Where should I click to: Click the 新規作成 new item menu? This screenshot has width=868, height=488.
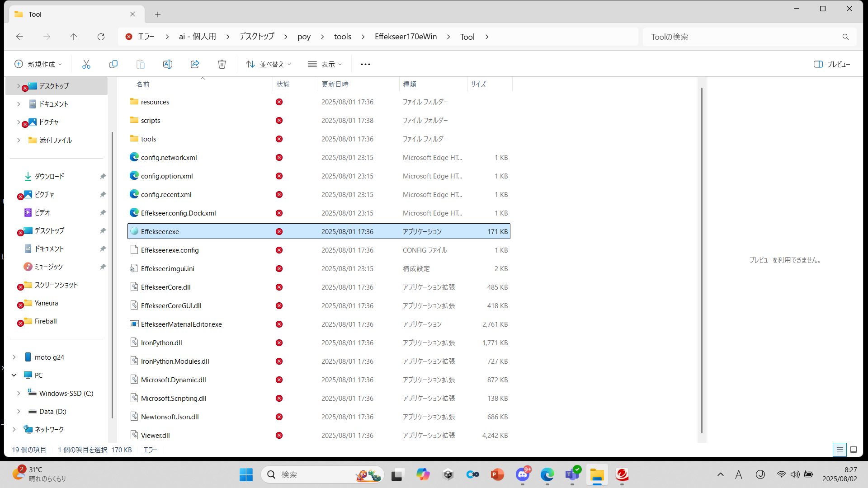[38, 64]
